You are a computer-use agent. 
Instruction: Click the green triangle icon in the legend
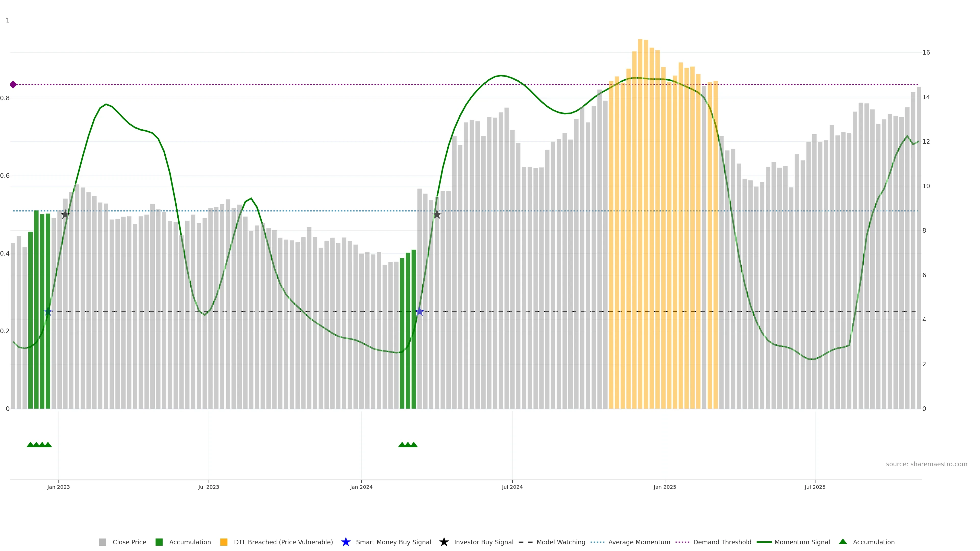tap(843, 542)
